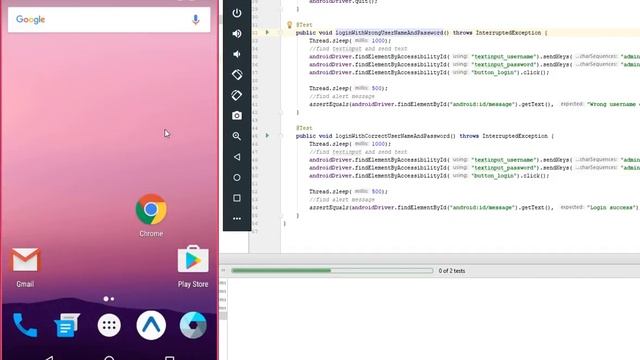The image size is (640, 360).
Task: Open the app with blue caret logo
Action: click(151, 325)
